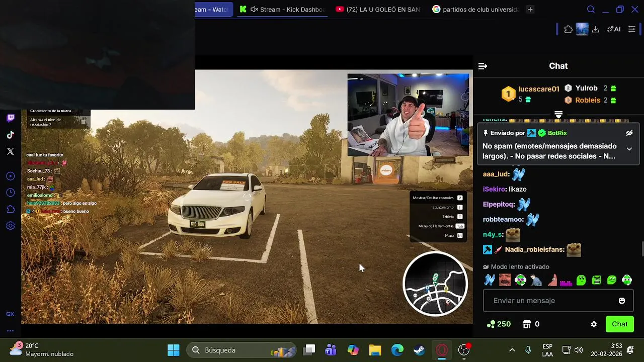Click iSekiro username in chat
The height and width of the screenshot is (362, 644).
(495, 189)
